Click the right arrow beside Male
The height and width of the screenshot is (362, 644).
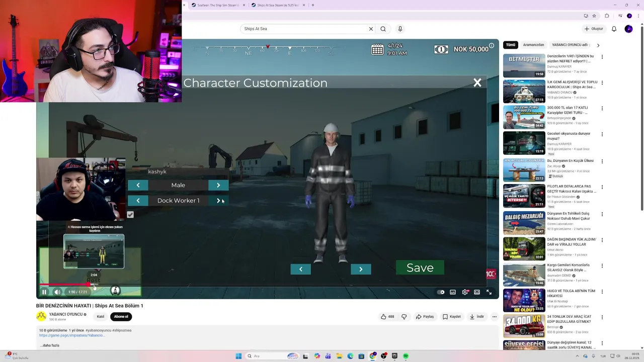point(218,185)
